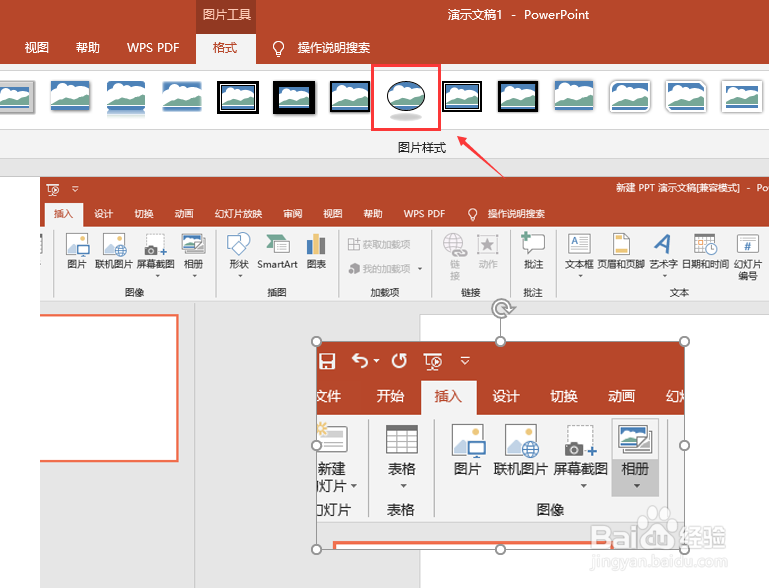
Task: Apply the Double Frame Black picture style
Action: [x=238, y=97]
